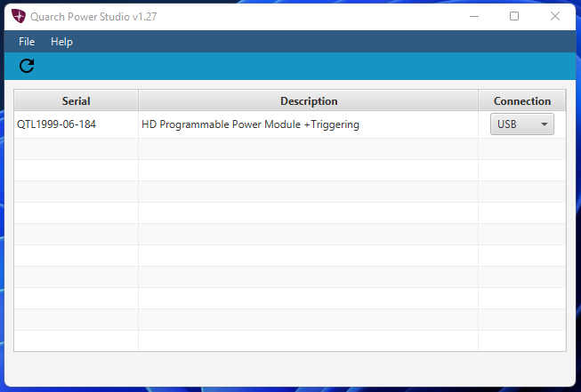
Task: Close the Quarch Power Studio window
Action: click(x=554, y=16)
